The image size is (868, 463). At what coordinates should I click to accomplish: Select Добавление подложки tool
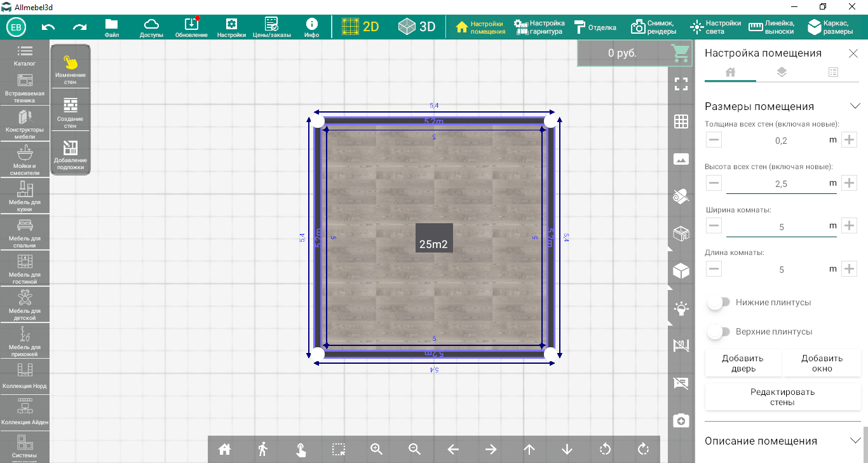pos(71,155)
